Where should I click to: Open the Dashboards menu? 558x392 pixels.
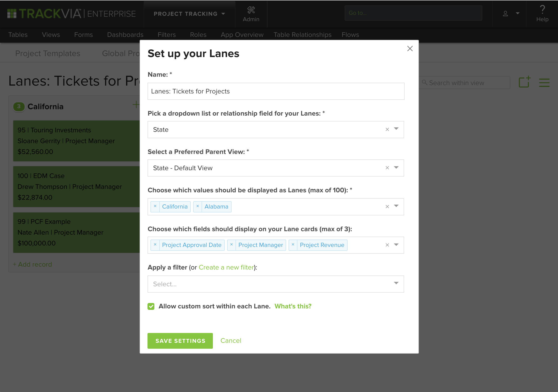[125, 35]
